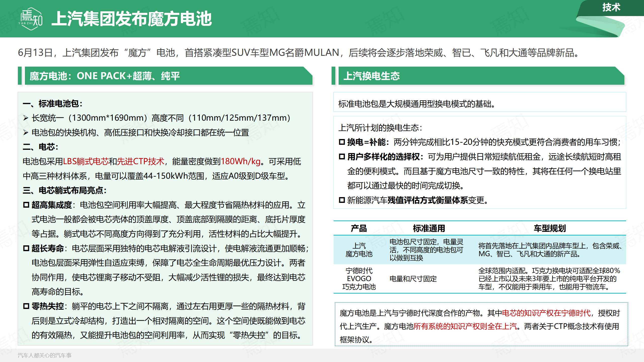Click the intro sentence starting with 6月13日
The image size is (644, 362).
299,53
